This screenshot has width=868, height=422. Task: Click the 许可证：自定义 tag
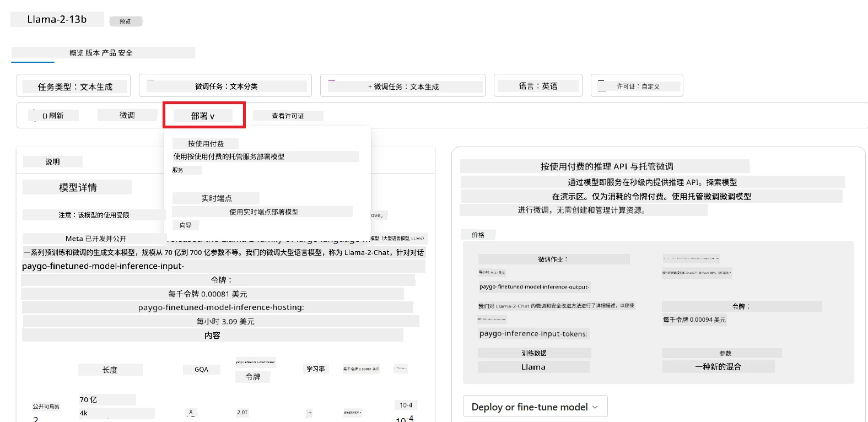[x=637, y=86]
